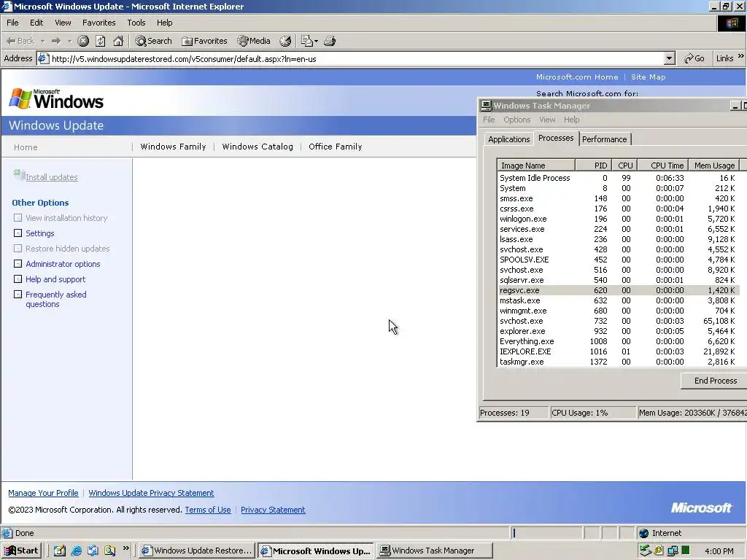Click the Windows Family link

tap(173, 147)
